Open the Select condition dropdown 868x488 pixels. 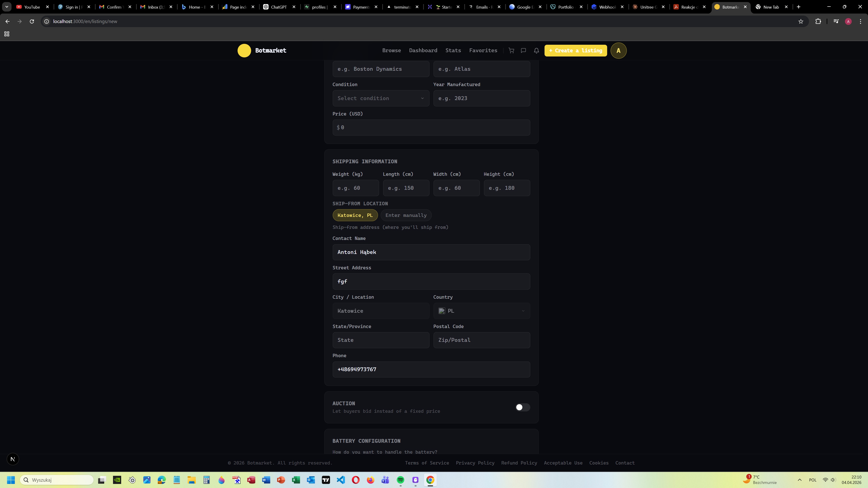[x=380, y=98]
